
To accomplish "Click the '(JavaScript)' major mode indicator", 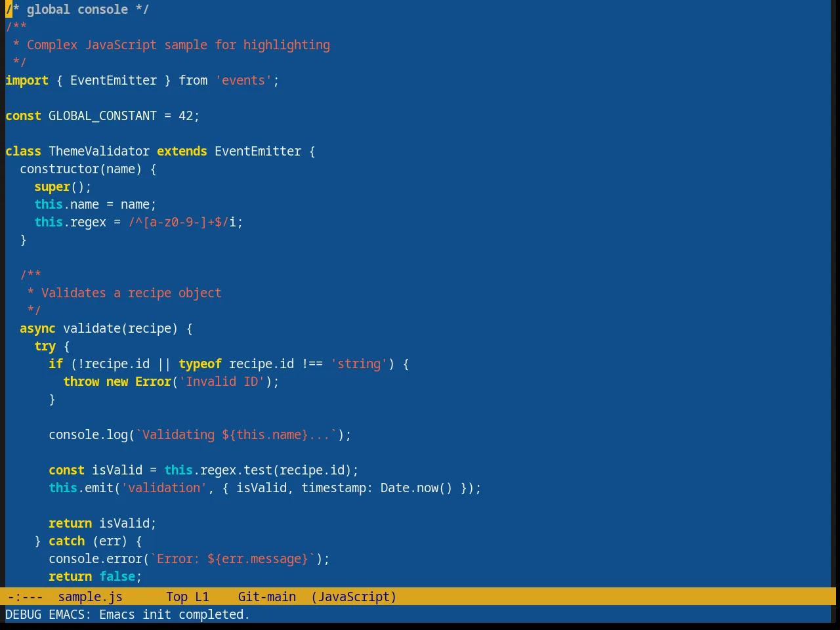I will tap(354, 597).
